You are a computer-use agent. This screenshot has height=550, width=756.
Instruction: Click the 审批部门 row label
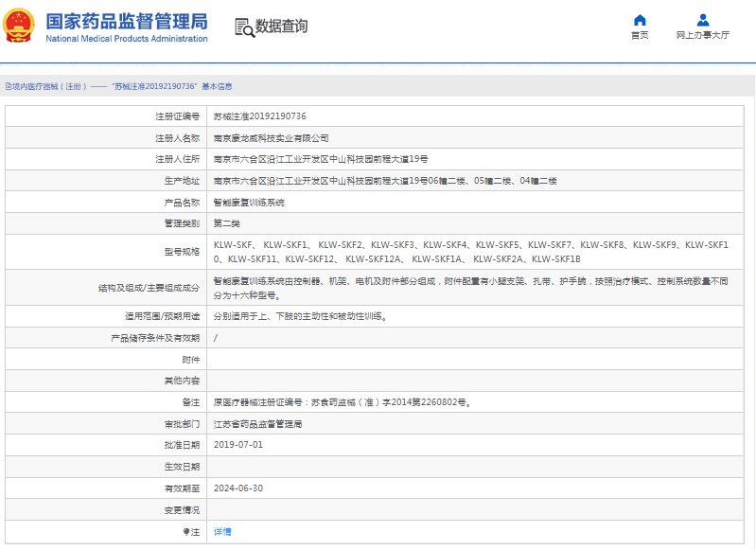pyautogui.click(x=182, y=424)
